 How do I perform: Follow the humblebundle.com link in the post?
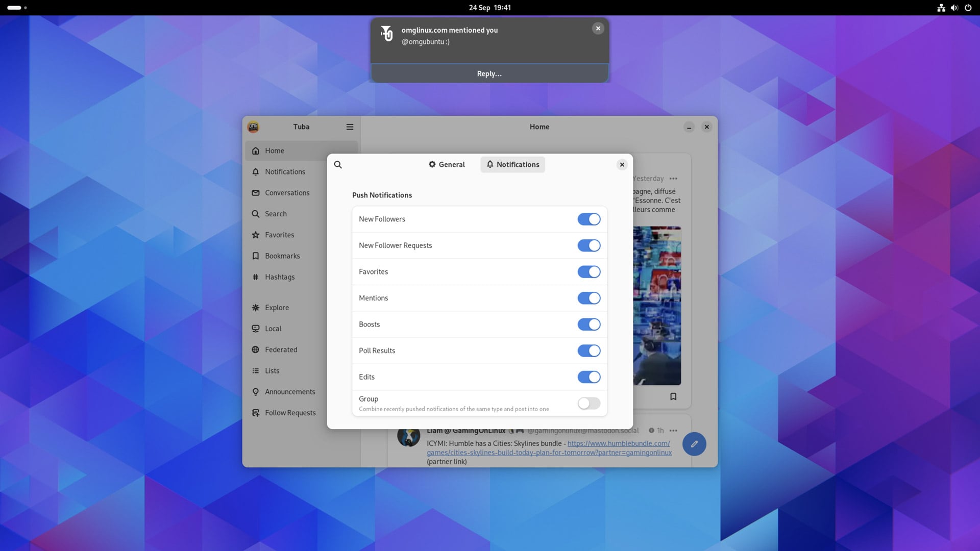click(618, 443)
